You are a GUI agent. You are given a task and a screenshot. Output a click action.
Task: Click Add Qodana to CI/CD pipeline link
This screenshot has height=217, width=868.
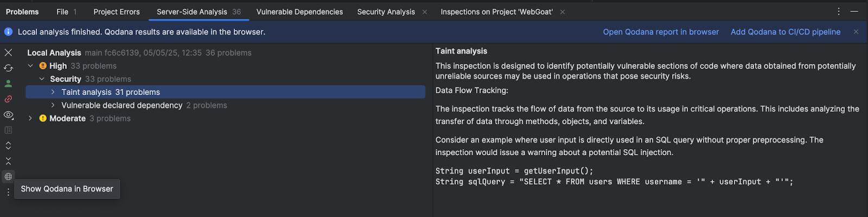click(x=786, y=32)
